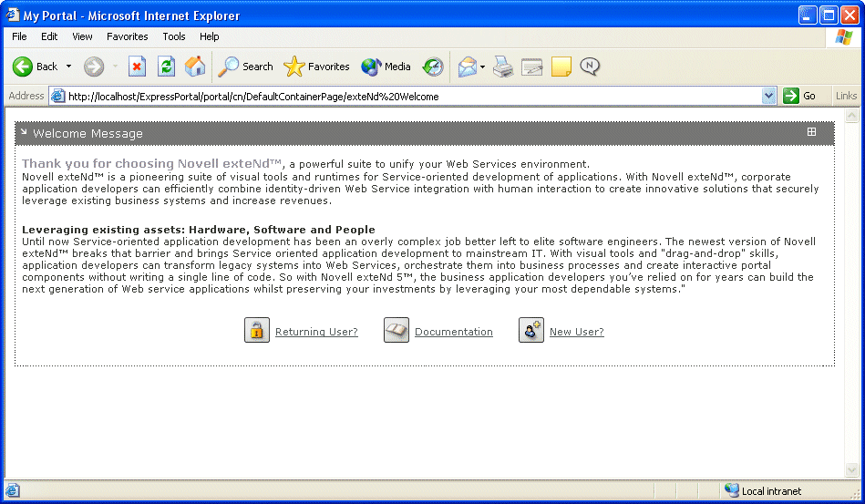
Task: Click the Windows flag logo
Action: click(843, 37)
